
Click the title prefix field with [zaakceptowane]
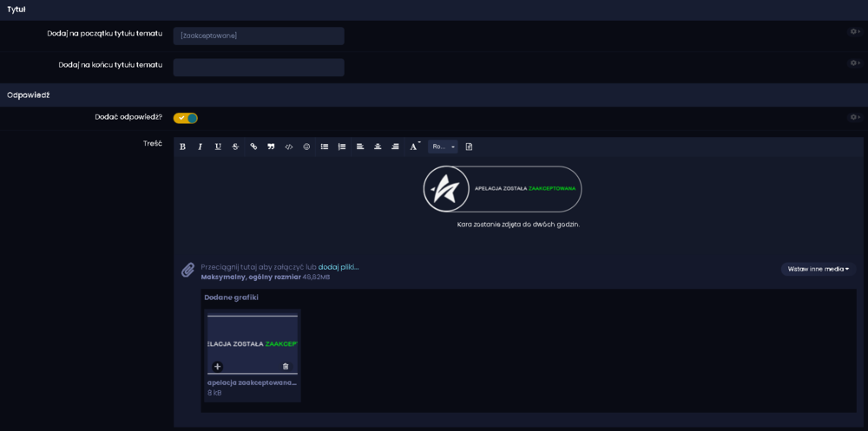(259, 36)
